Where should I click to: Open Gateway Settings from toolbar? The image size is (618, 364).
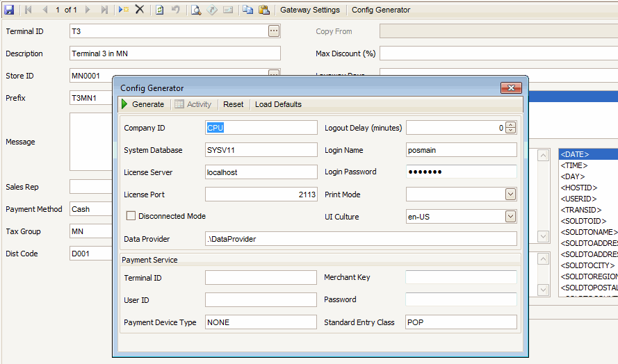[310, 10]
